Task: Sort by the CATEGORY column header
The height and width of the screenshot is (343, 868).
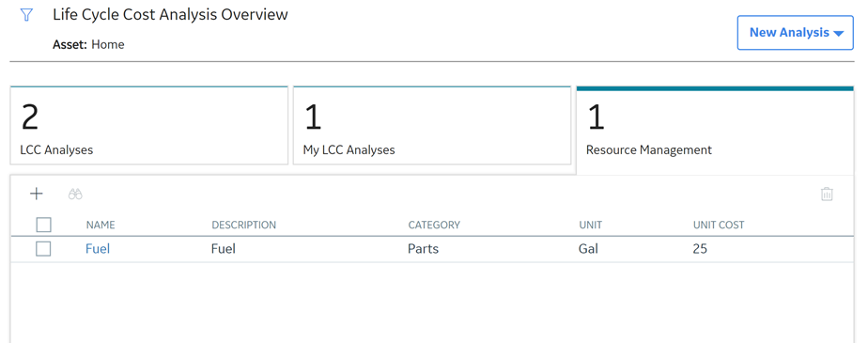Action: 434,225
